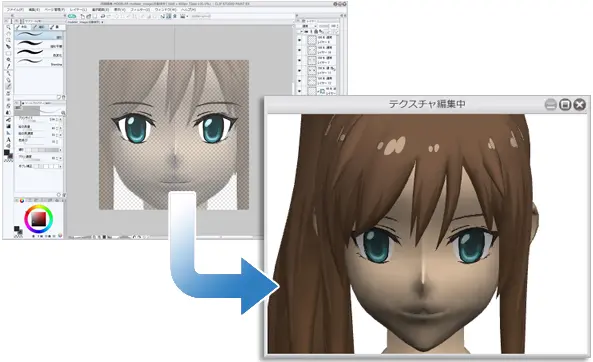The width and height of the screenshot is (593, 362).
Task: Select the Fill bucket tool
Action: (8, 120)
